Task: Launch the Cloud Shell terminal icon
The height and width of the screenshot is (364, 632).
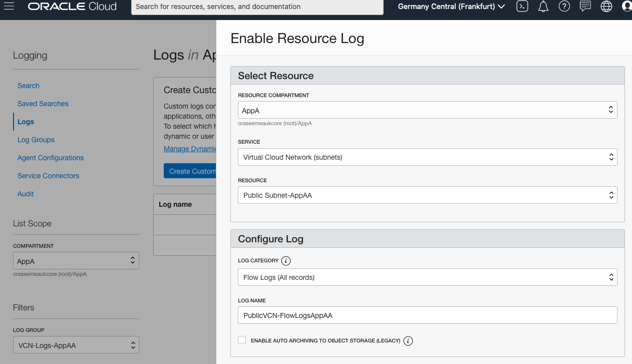Action: click(x=522, y=7)
